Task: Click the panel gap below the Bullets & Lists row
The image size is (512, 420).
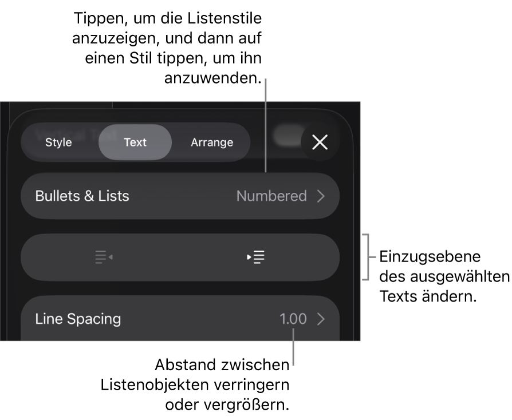Action: pos(180,227)
